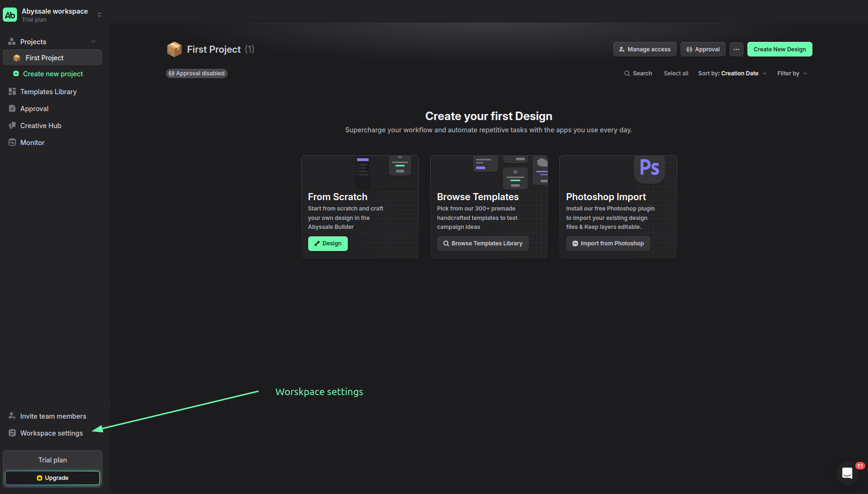
Task: Click the First Project box emoji icon in header
Action: [174, 49]
